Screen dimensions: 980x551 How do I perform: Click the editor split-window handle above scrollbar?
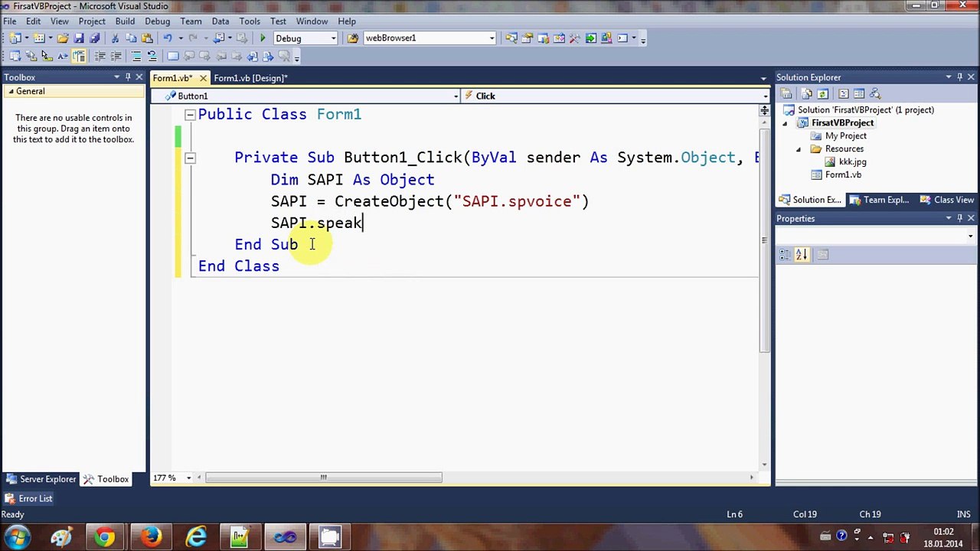pos(764,112)
